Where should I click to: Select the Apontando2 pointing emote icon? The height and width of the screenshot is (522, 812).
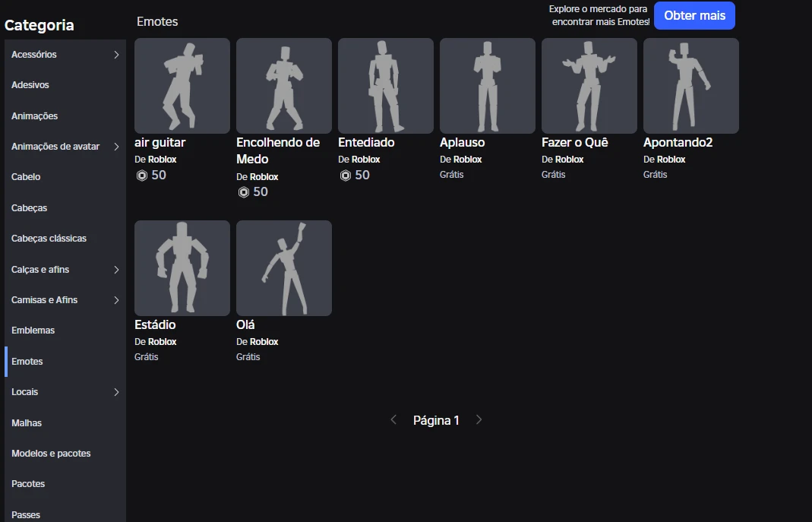[690, 86]
